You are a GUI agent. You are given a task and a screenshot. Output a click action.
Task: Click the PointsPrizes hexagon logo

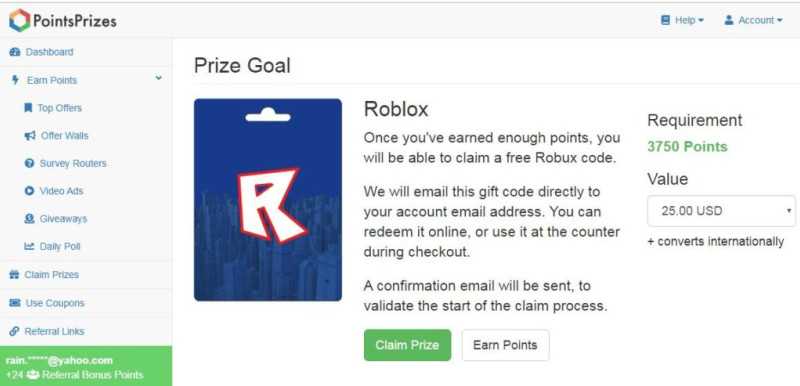pyautogui.click(x=20, y=20)
